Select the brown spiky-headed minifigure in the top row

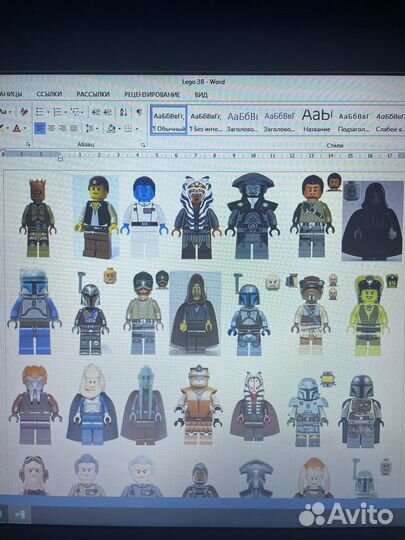38,218
